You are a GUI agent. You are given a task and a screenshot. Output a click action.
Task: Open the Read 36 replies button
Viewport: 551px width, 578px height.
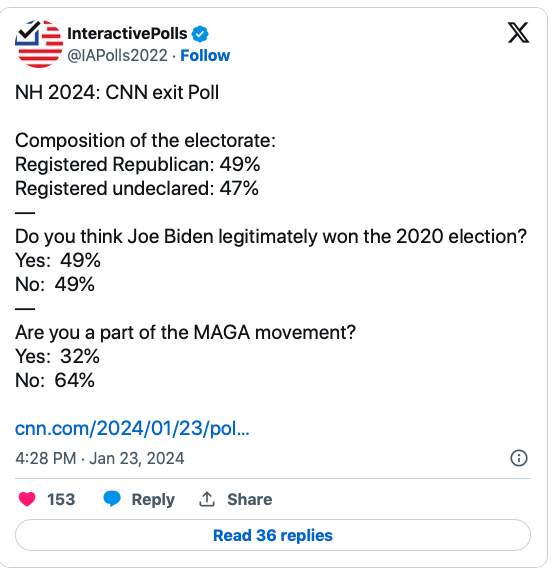273,535
